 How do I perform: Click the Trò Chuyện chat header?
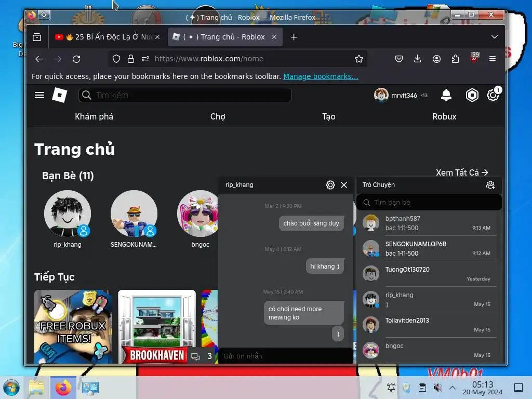tap(379, 185)
